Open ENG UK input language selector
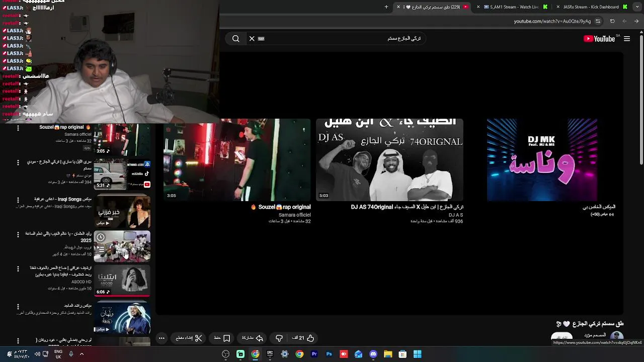 [x=58, y=354]
